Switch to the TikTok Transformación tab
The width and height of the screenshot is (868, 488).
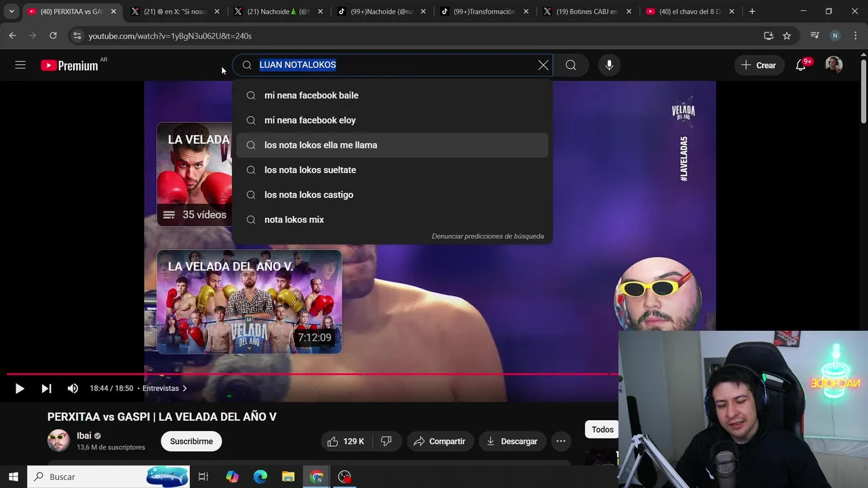point(484,12)
